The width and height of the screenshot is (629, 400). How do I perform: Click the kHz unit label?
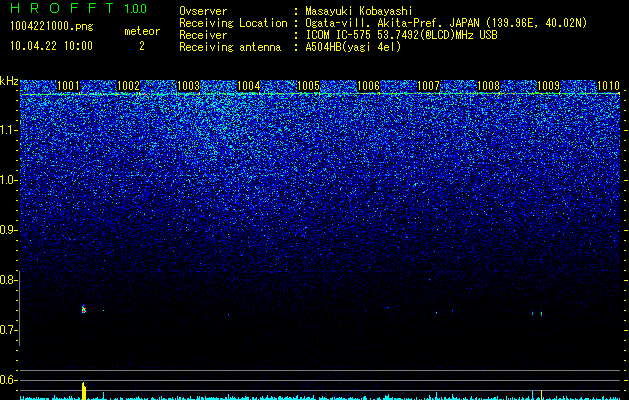(9, 81)
